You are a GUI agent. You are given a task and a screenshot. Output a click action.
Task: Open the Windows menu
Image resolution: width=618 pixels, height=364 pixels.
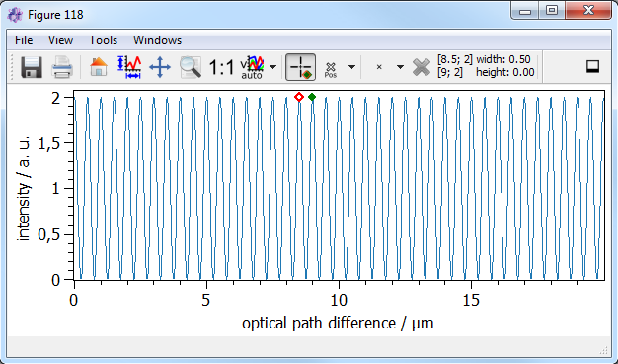(157, 40)
